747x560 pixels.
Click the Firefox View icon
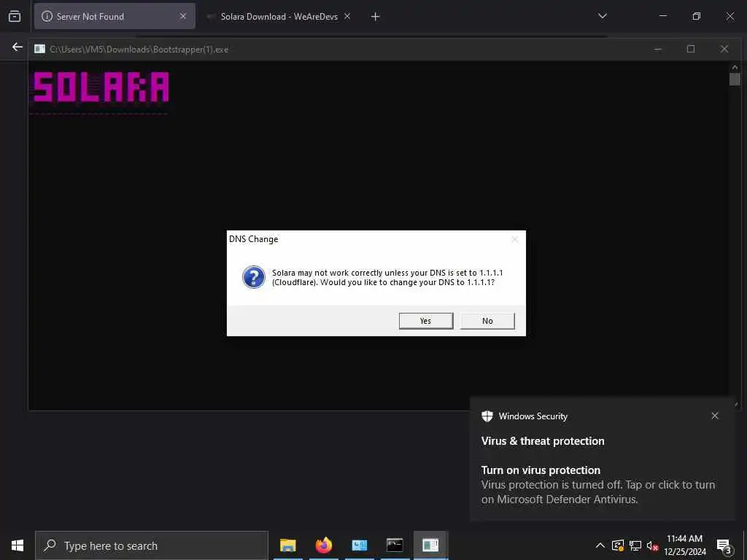pos(15,16)
